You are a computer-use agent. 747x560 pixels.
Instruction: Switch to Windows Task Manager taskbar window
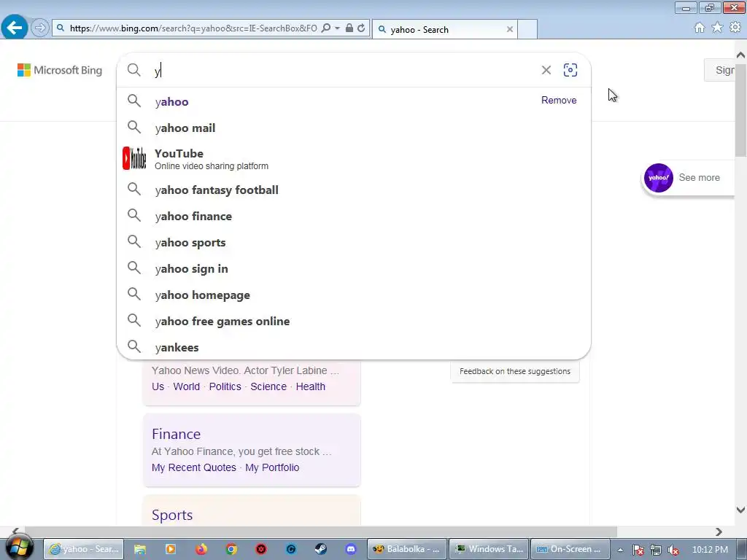[x=489, y=549]
